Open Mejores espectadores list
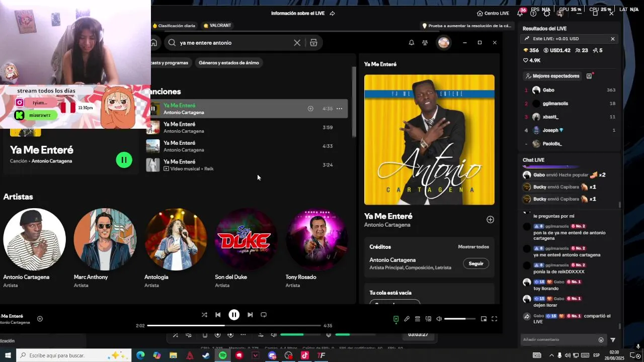This screenshot has width=644, height=362. [x=552, y=76]
